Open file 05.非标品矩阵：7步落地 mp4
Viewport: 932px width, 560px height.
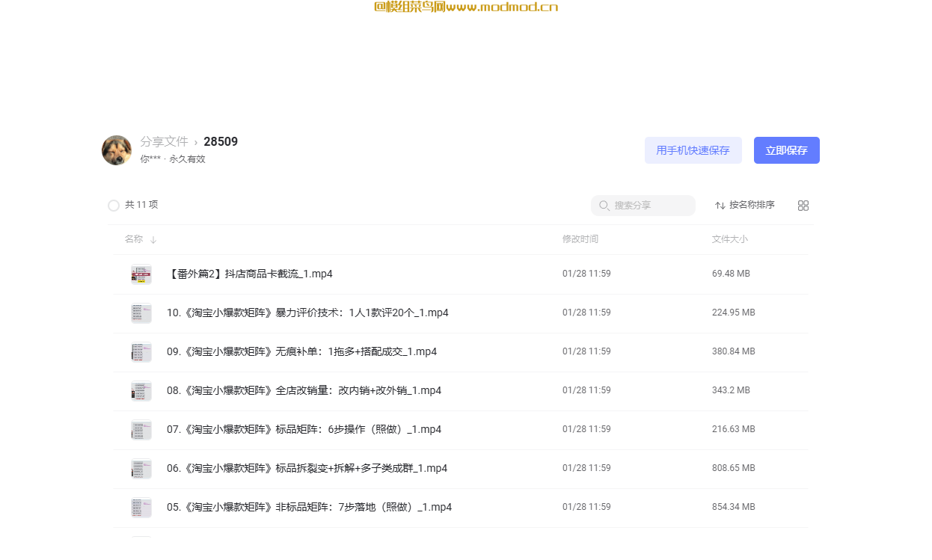pyautogui.click(x=309, y=507)
